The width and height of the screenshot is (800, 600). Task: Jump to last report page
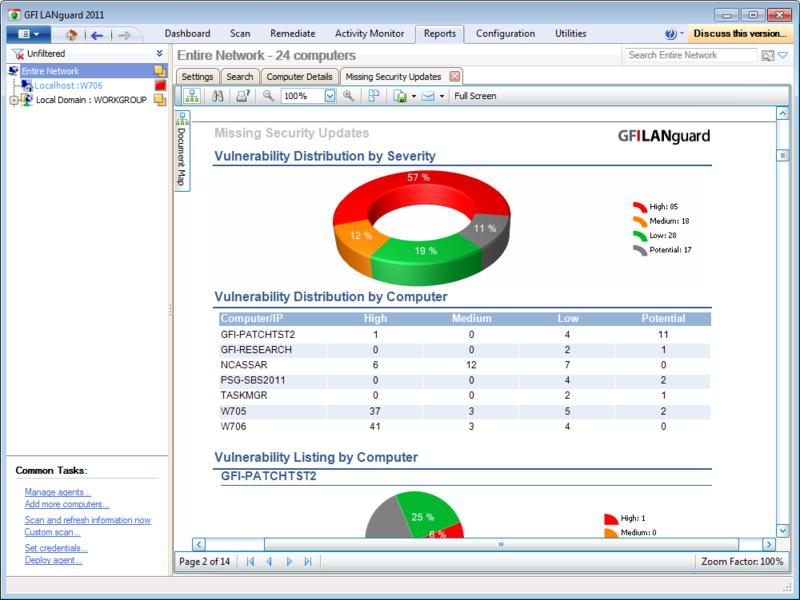point(308,562)
